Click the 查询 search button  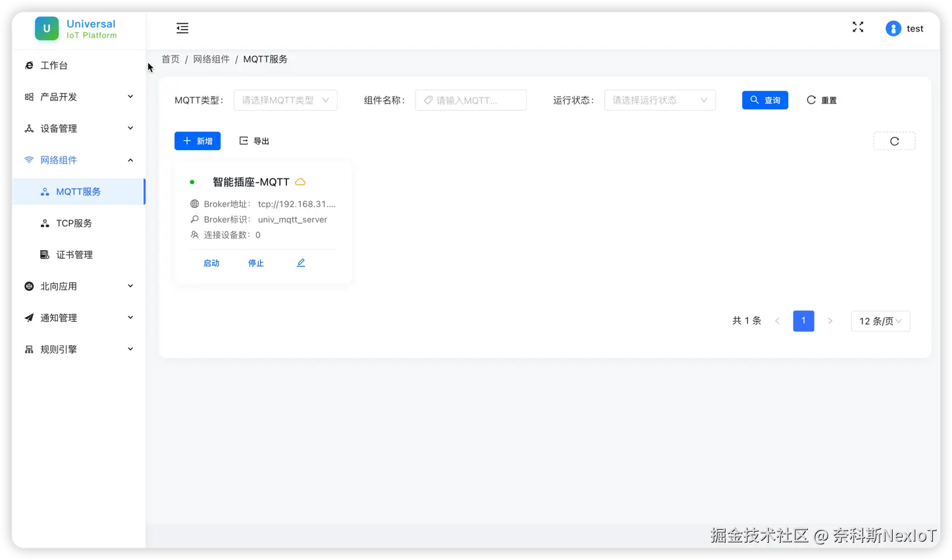pyautogui.click(x=764, y=99)
